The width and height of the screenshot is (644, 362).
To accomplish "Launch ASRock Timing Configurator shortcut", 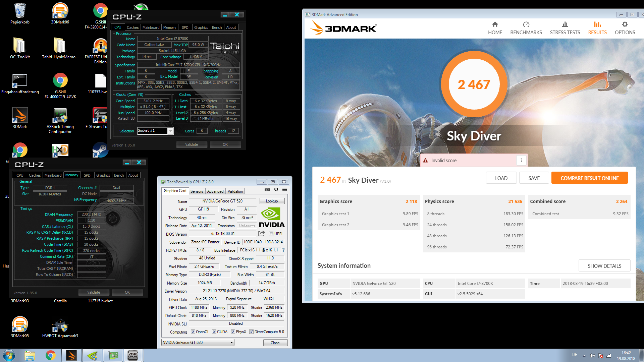I will point(60,121).
